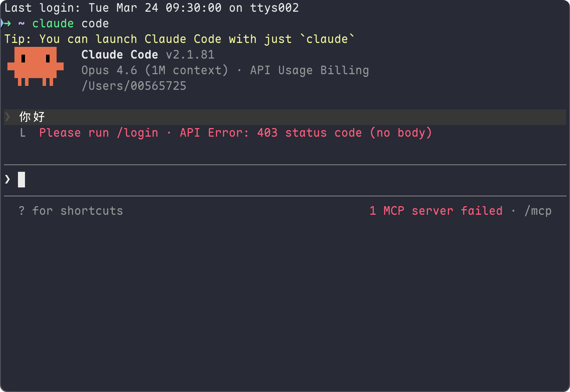Click the green 'claude' command in the shell line
Image resolution: width=570 pixels, height=392 pixels.
[x=53, y=23]
